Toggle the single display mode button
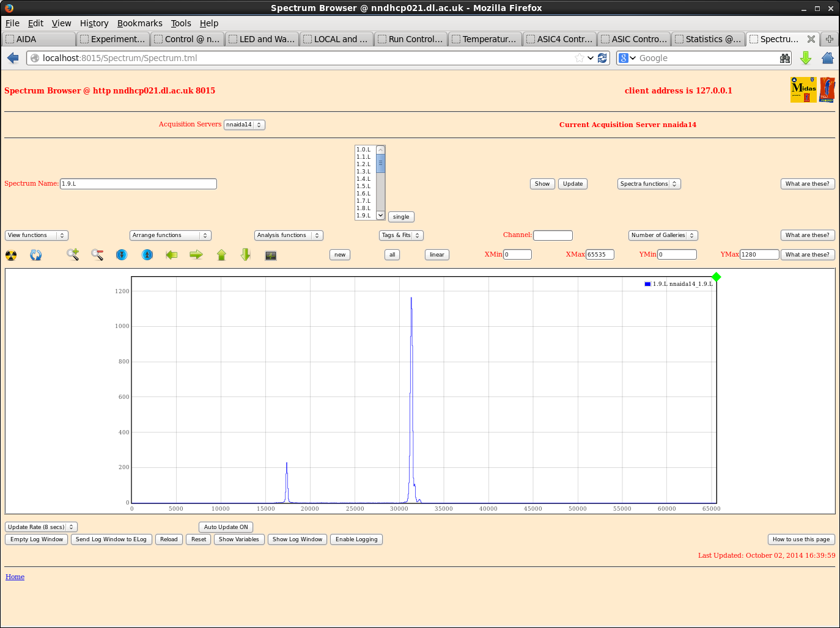The width and height of the screenshot is (840, 628). coord(401,217)
